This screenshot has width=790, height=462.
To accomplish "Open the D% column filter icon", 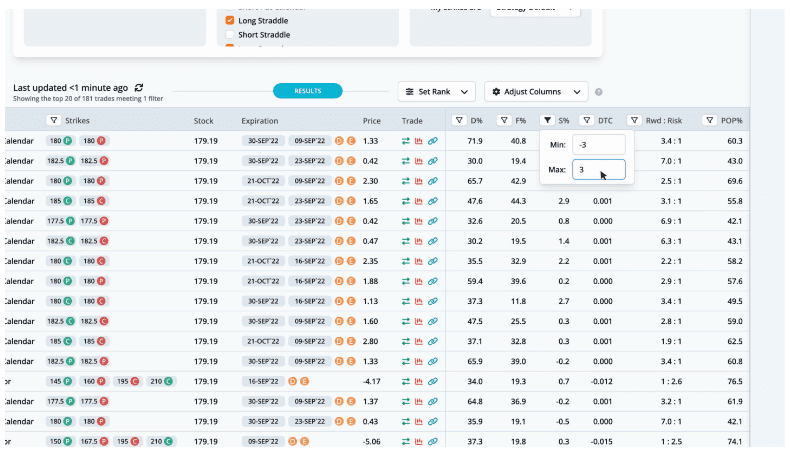I will [458, 121].
